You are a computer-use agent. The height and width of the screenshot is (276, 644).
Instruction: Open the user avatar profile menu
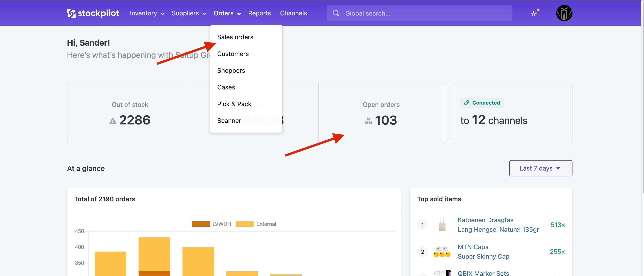click(564, 13)
